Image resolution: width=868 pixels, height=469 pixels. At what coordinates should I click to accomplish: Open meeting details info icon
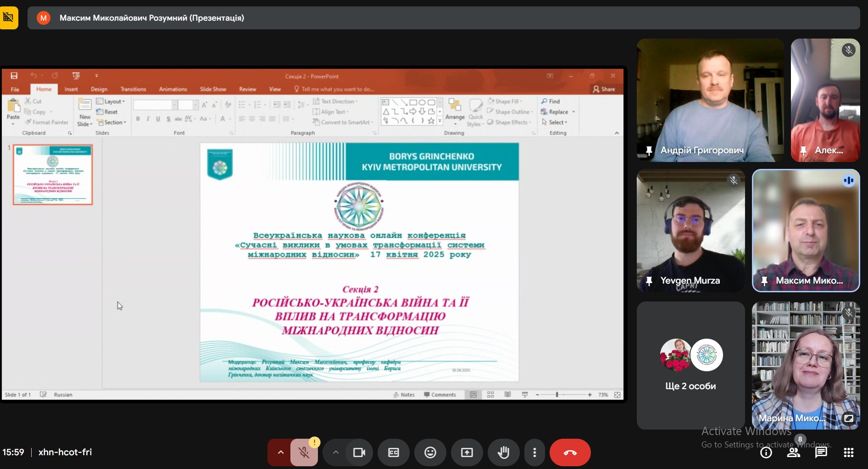tap(766, 452)
